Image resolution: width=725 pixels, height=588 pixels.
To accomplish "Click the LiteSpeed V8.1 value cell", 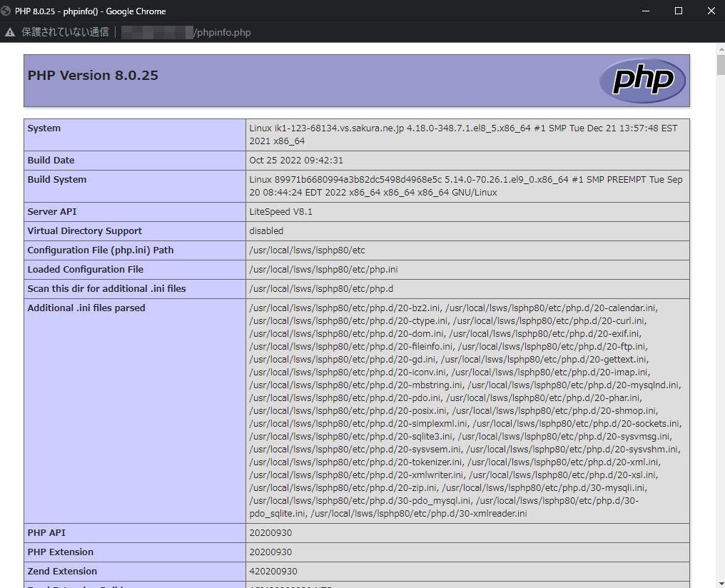I will pyautogui.click(x=280, y=212).
